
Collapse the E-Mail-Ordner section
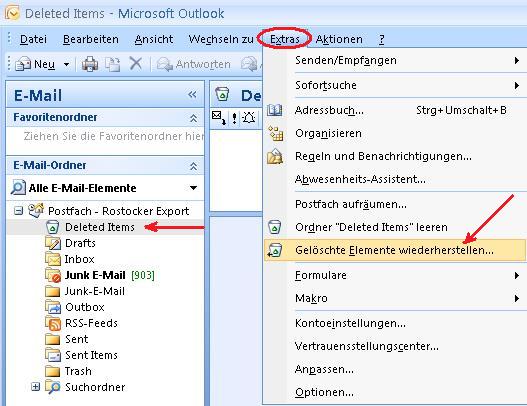[x=193, y=166]
